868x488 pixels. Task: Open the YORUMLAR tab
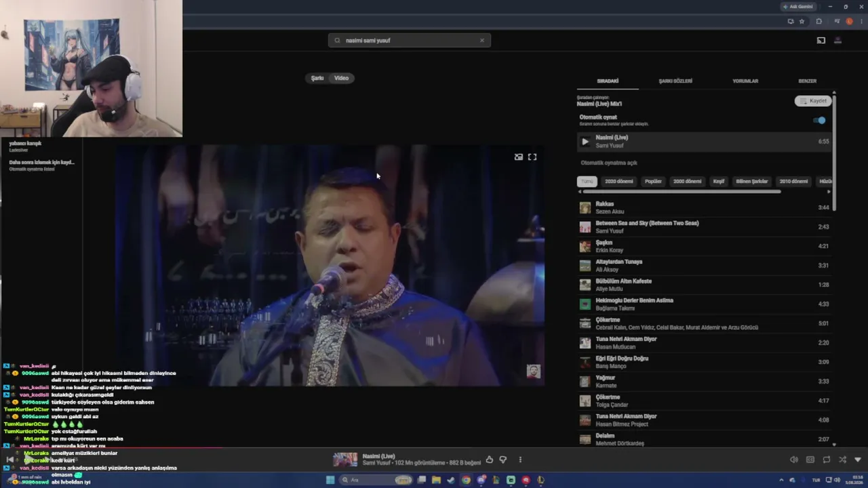[x=745, y=81]
